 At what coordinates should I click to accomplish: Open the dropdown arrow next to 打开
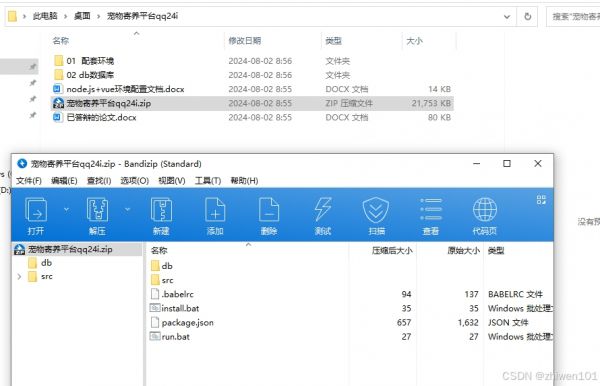coord(66,209)
